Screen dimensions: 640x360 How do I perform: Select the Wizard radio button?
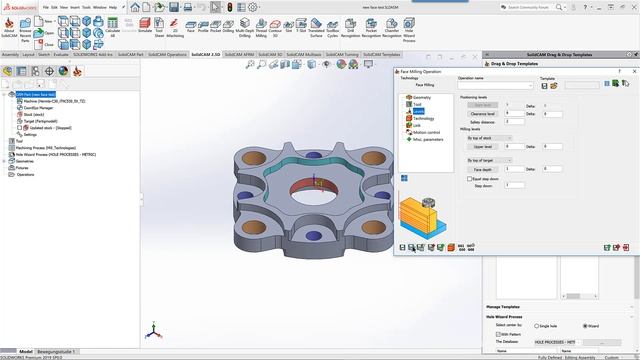click(585, 326)
